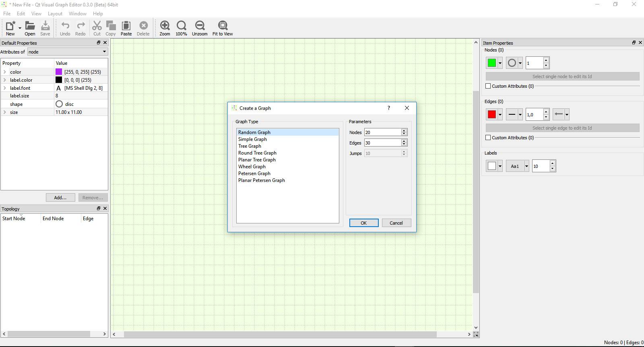
Task: Open the node shape circle picker
Action: 514,63
